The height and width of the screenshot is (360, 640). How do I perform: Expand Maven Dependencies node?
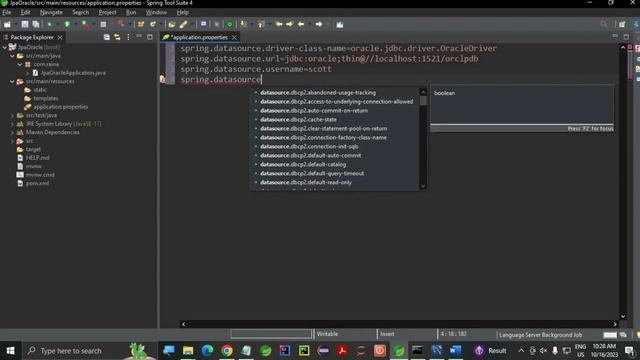click(12, 132)
